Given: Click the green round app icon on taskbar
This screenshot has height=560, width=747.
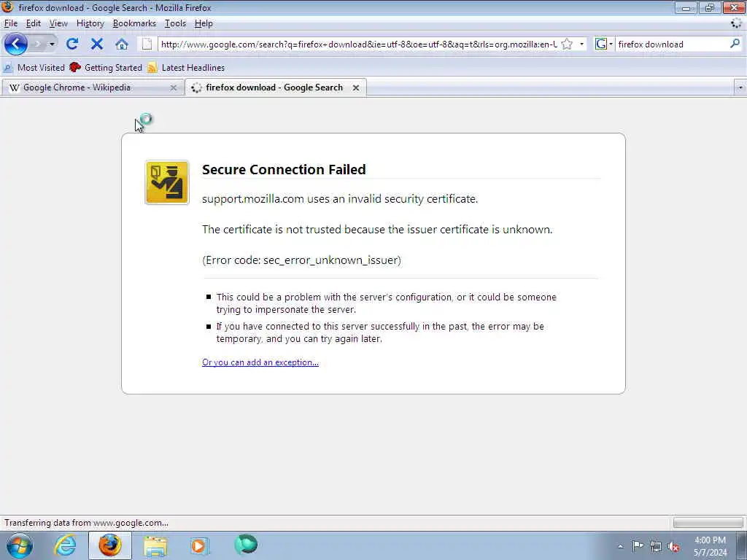Looking at the screenshot, I should tap(246, 545).
